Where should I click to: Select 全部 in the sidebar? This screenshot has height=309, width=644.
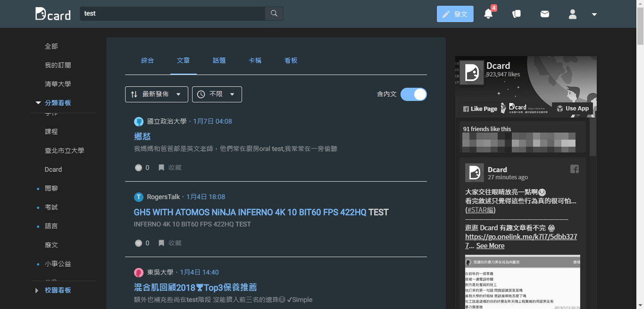click(51, 46)
